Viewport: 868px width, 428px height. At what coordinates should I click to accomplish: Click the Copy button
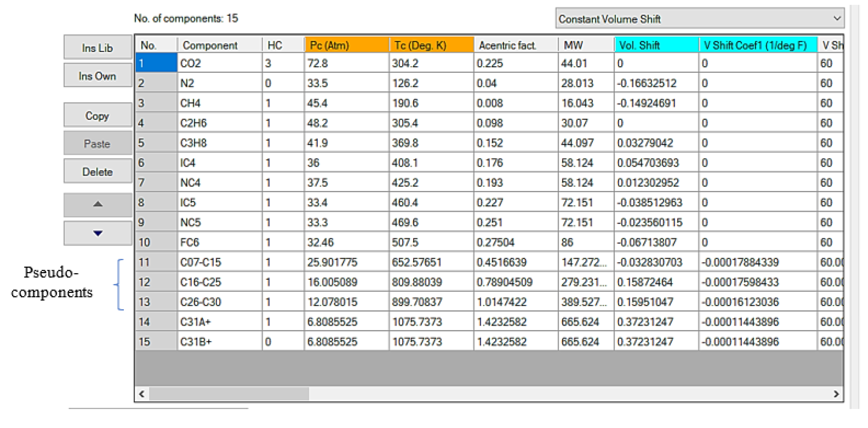(x=97, y=114)
